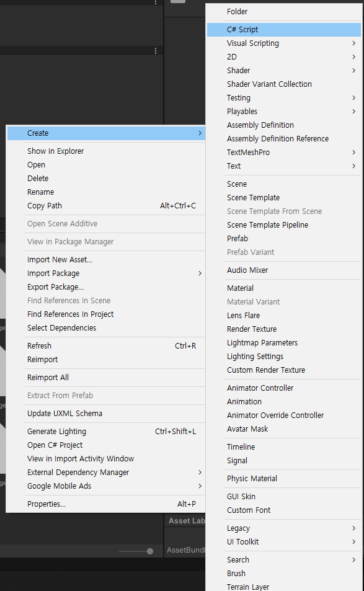Viewport: 364px width, 591px height.
Task: Create a new Folder
Action: [x=284, y=12]
